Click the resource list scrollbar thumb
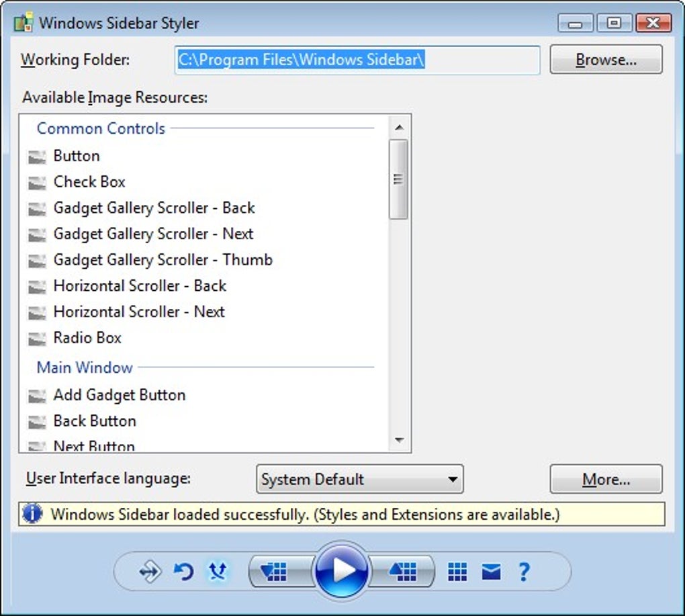The image size is (685, 616). tap(398, 179)
